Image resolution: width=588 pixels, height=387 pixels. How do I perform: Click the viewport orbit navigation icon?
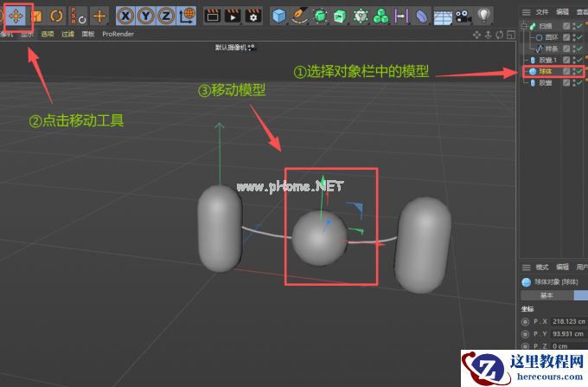(x=499, y=35)
